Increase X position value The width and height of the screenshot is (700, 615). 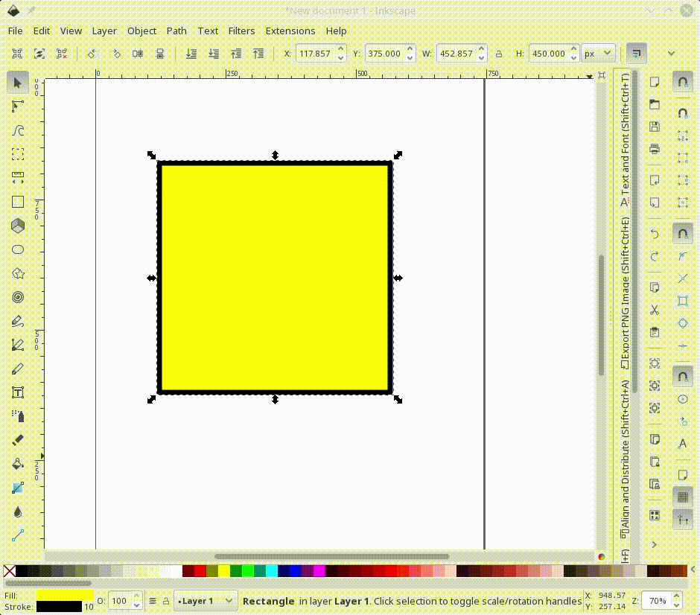(x=340, y=48)
